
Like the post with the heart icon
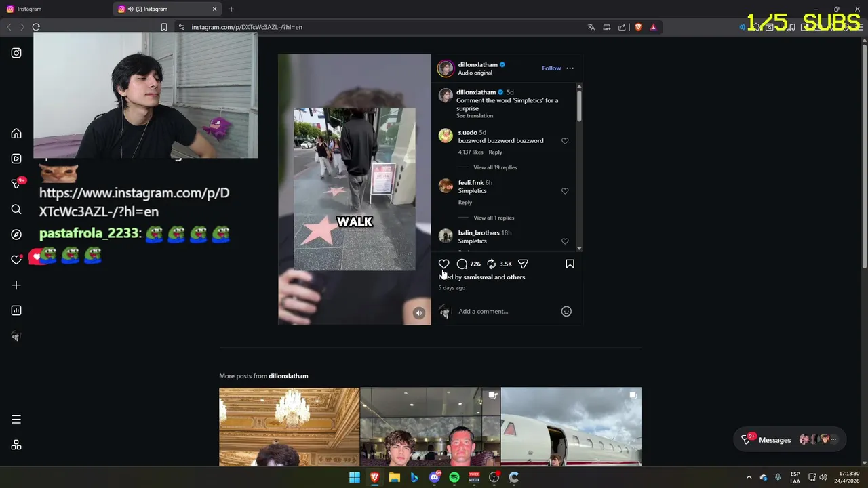click(x=443, y=264)
